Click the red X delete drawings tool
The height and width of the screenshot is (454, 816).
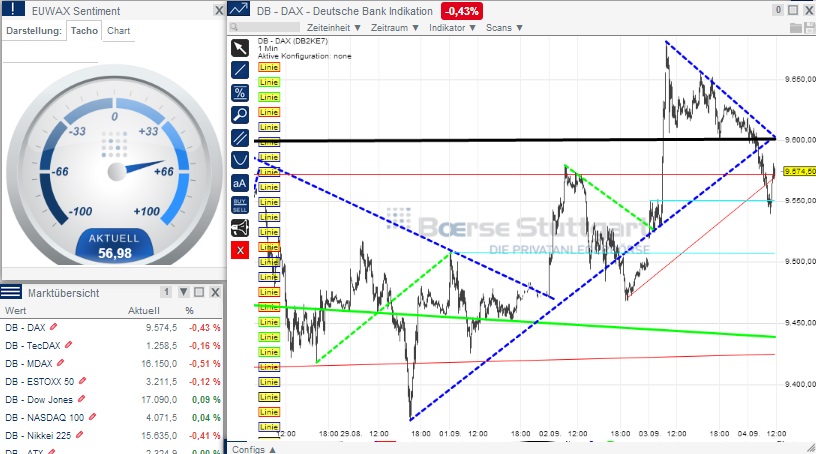pyautogui.click(x=240, y=250)
